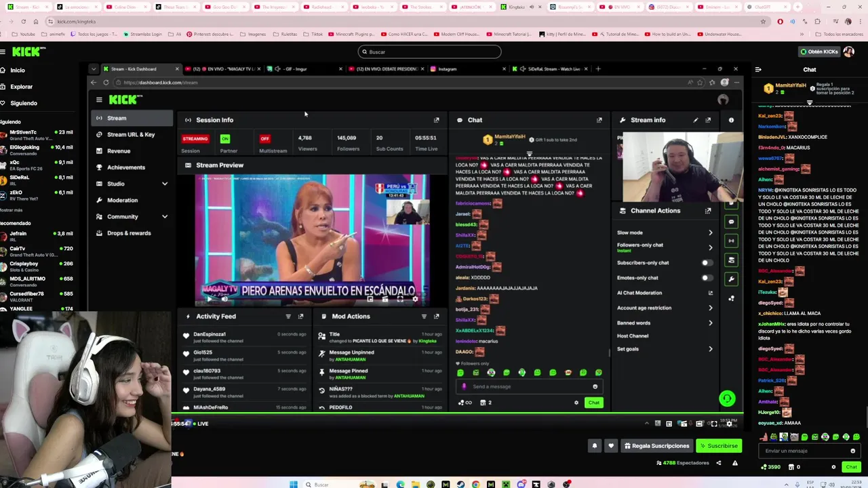Click the dashboard green Chat button
868x488 pixels.
click(593, 403)
